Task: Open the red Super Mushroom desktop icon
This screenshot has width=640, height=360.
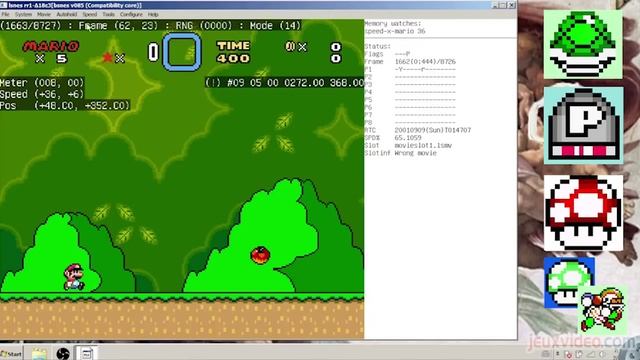Action: tap(583, 213)
